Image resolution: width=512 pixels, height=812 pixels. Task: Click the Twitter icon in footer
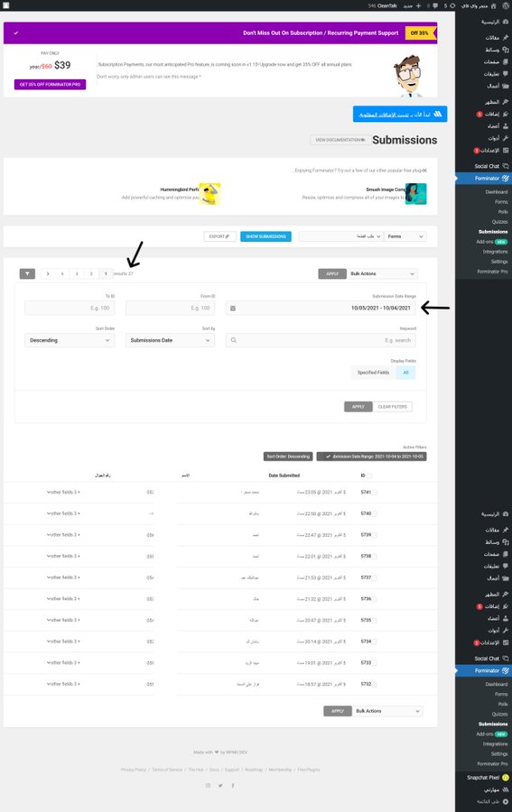(x=220, y=786)
